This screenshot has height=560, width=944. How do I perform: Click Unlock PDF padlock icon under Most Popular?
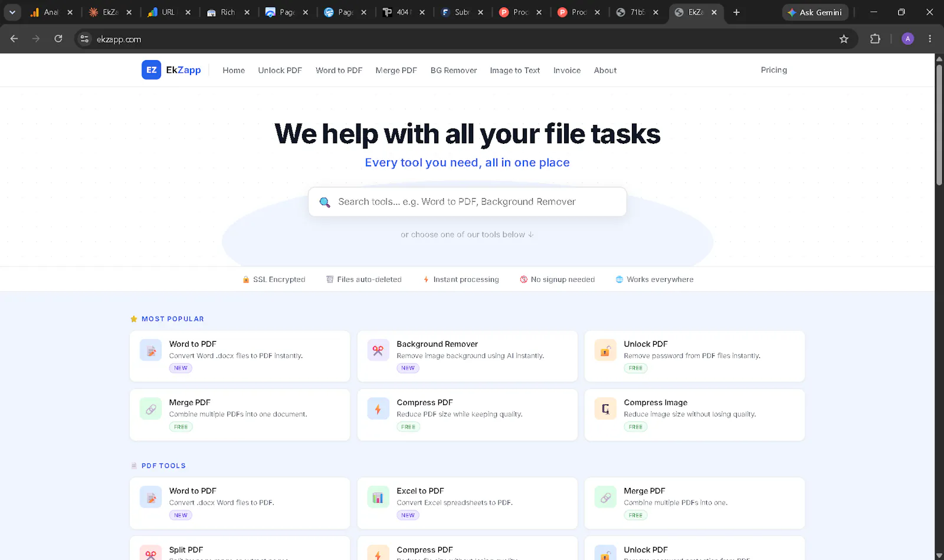[x=605, y=350]
